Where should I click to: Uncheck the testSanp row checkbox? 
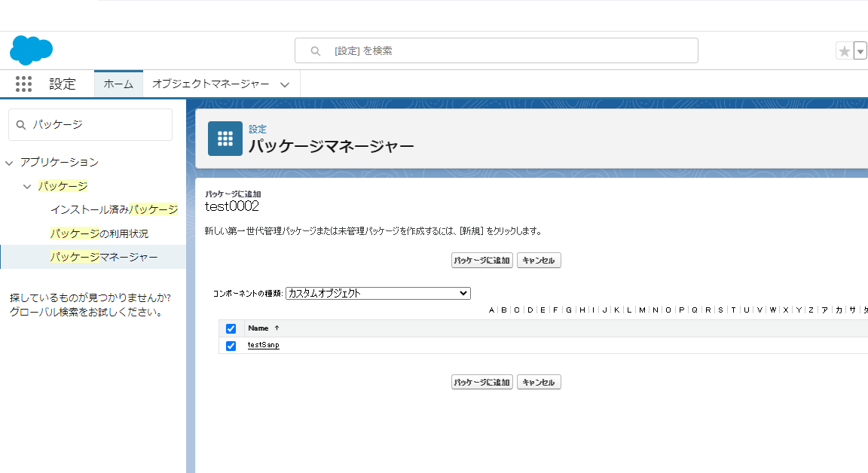231,345
